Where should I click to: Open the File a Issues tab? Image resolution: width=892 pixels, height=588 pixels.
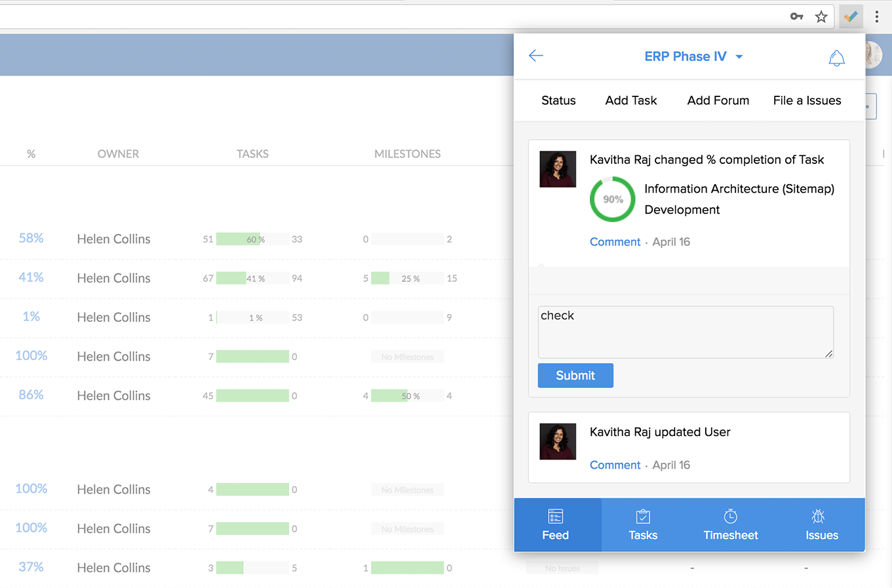[807, 100]
